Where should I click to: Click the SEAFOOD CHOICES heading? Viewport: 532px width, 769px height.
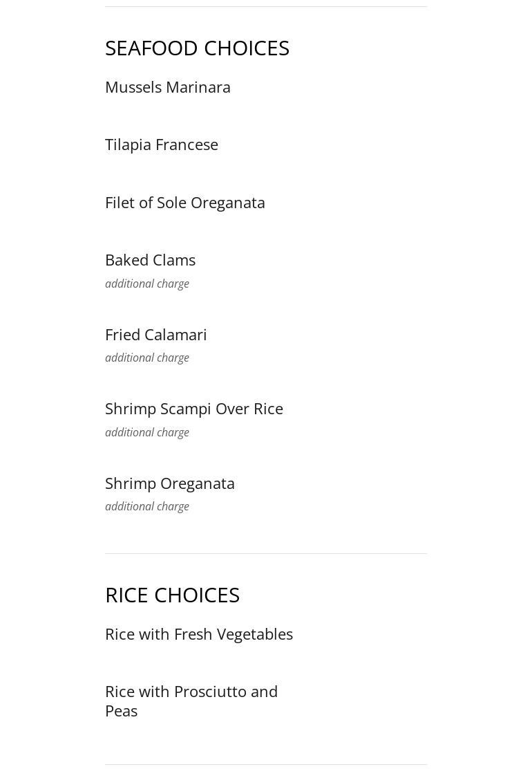[x=197, y=48]
